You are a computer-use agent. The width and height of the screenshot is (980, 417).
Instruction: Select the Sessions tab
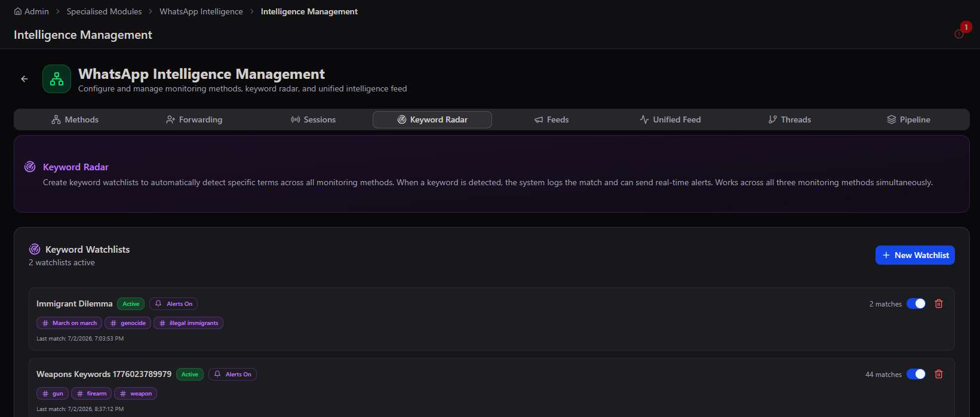313,119
